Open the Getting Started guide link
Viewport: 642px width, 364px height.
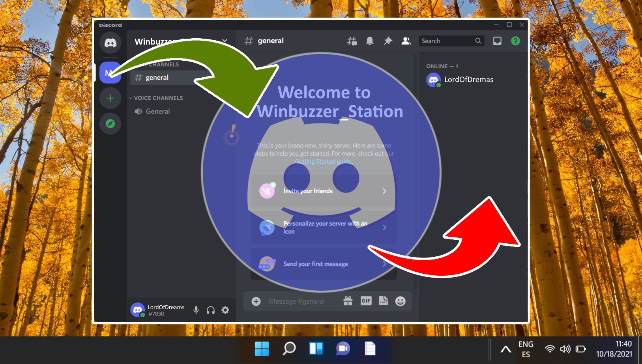pos(324,162)
